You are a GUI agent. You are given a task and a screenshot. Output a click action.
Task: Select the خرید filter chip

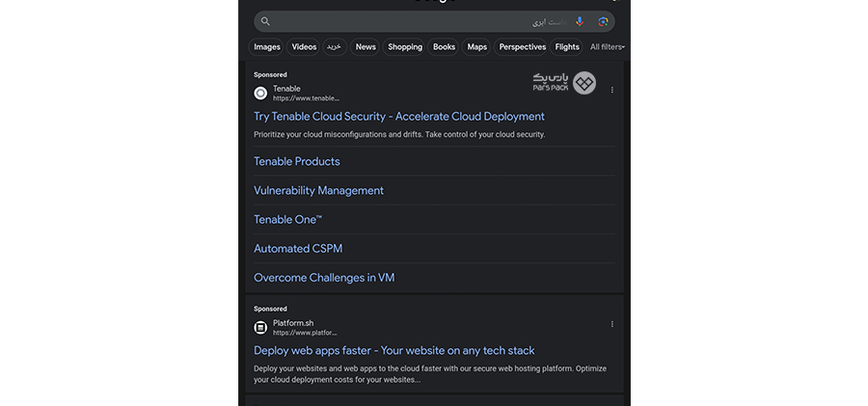click(x=334, y=47)
